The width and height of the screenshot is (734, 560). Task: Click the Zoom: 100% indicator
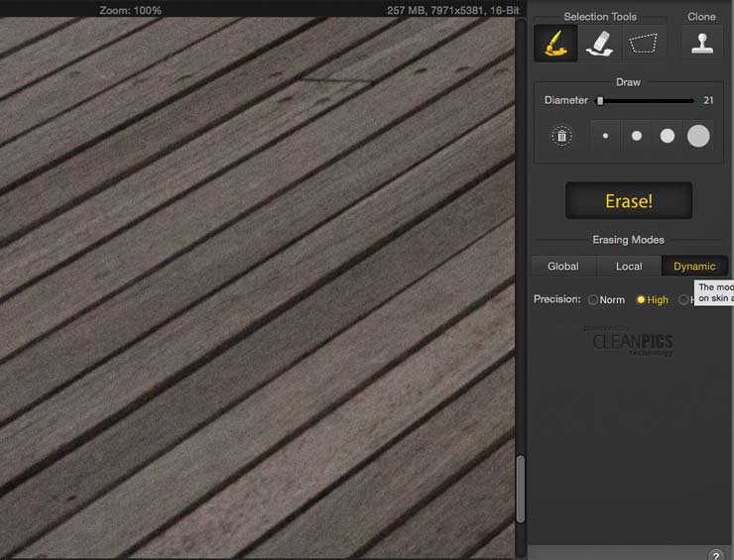pyautogui.click(x=130, y=10)
